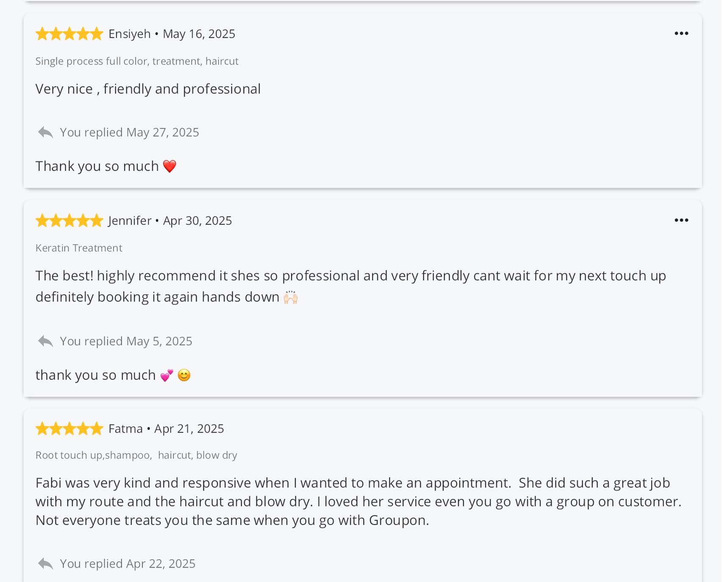Image resolution: width=728 pixels, height=582 pixels.
Task: Click the reply arrow beside Apr 22 reply
Action: pyautogui.click(x=45, y=564)
